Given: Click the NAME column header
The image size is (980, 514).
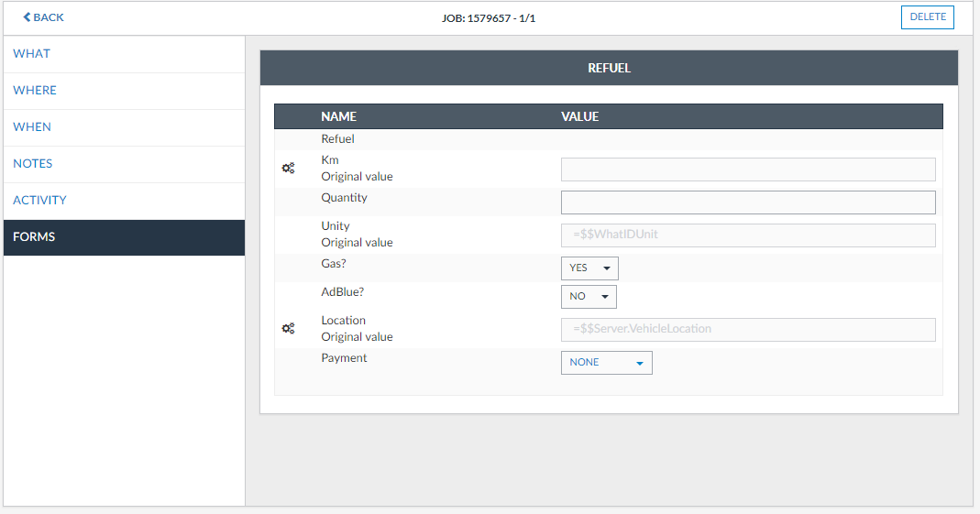Looking at the screenshot, I should tap(338, 117).
